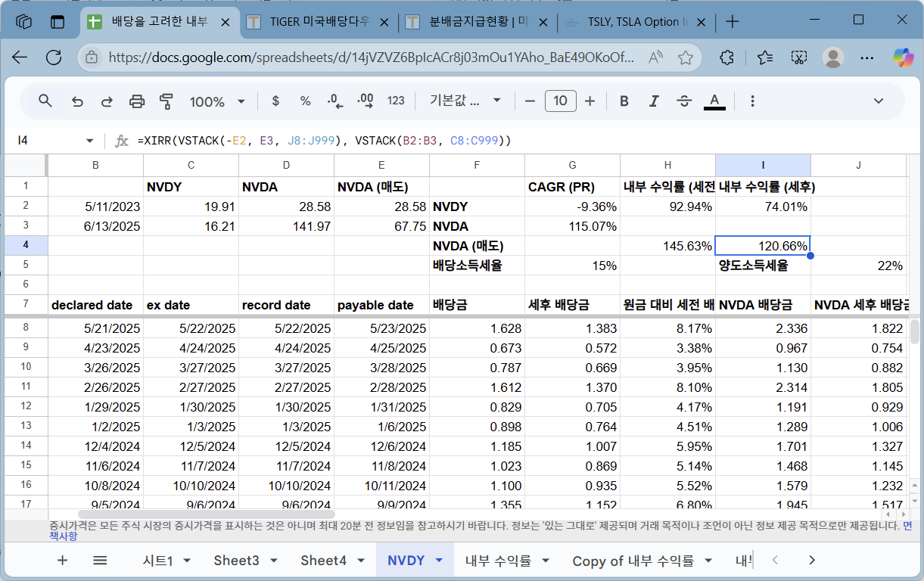The width and height of the screenshot is (924, 581).
Task: Open the favorites list icon
Action: [765, 57]
